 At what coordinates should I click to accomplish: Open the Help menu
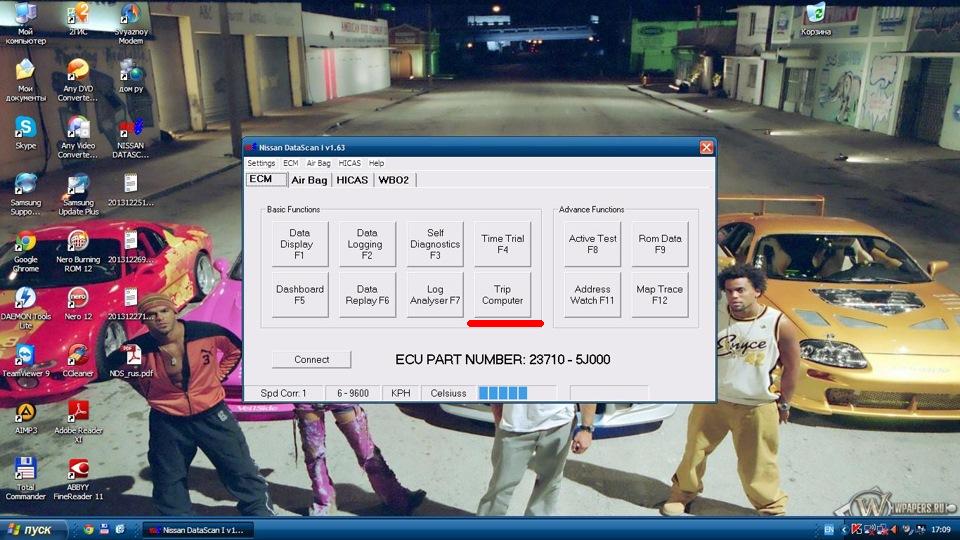pyautogui.click(x=377, y=163)
